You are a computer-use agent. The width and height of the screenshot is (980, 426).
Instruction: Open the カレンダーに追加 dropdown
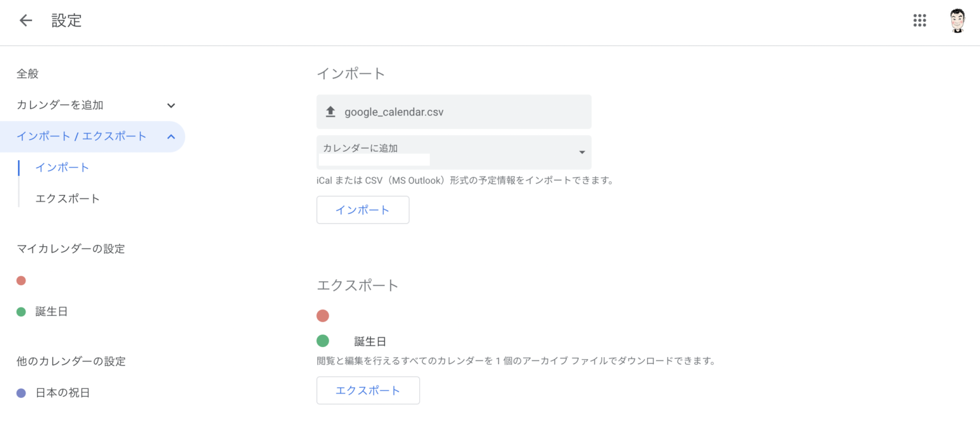454,152
